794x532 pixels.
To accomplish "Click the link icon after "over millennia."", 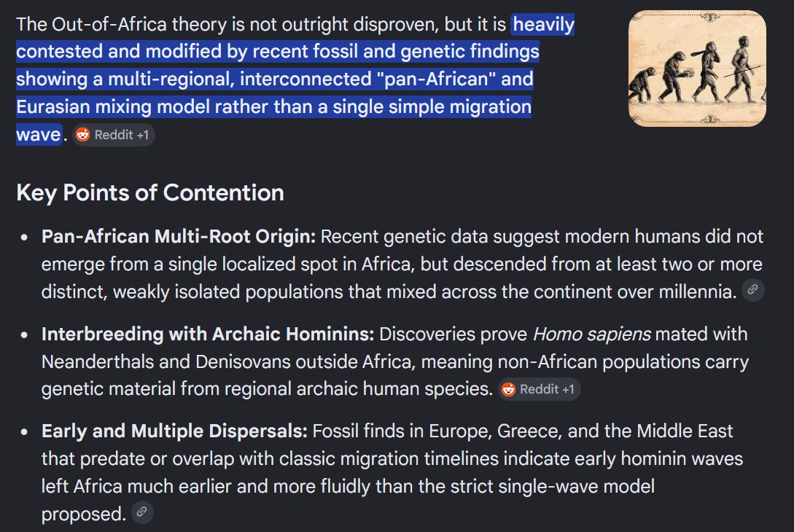I will pos(753,290).
